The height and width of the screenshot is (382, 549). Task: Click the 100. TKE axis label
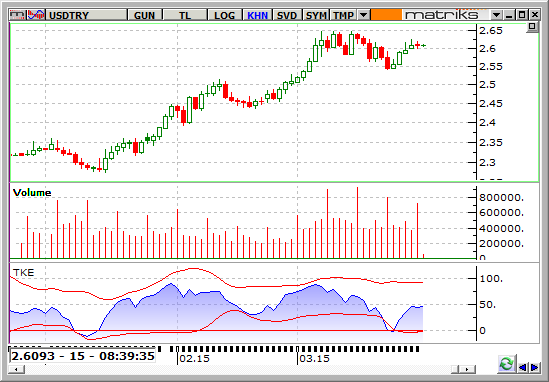click(x=491, y=279)
